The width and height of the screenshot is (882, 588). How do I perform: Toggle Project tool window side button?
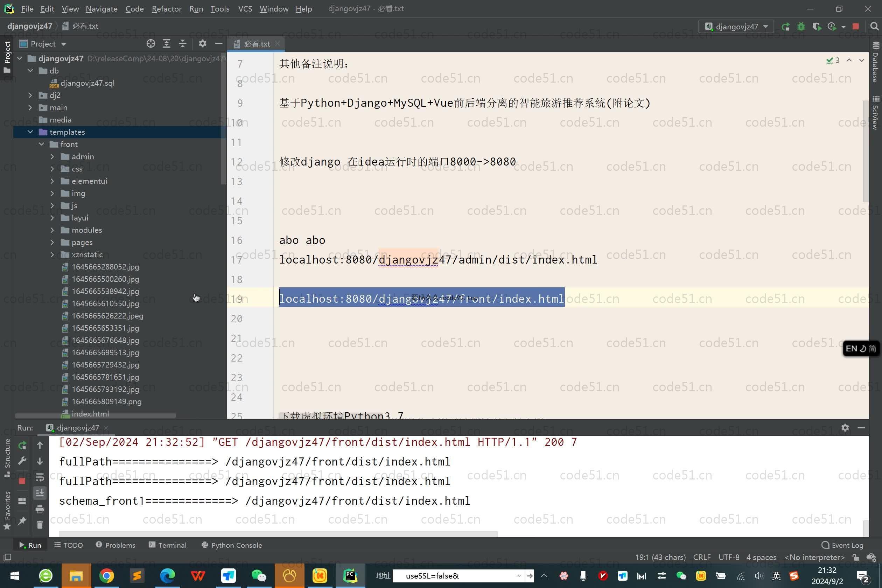pos(7,57)
